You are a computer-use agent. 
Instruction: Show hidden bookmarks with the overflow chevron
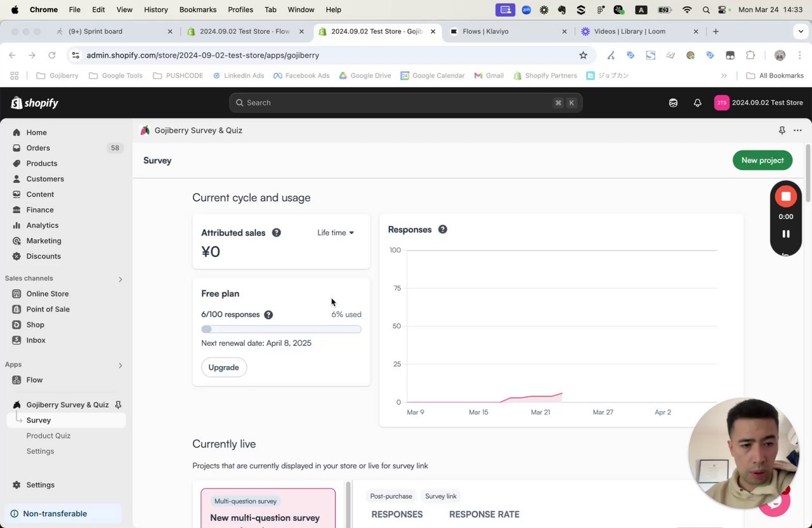pyautogui.click(x=724, y=76)
